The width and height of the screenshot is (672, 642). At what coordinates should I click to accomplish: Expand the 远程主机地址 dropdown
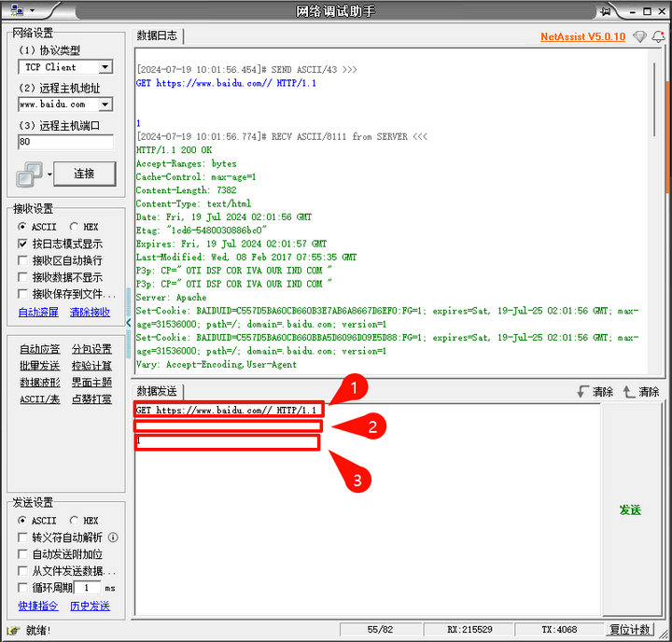[105, 105]
